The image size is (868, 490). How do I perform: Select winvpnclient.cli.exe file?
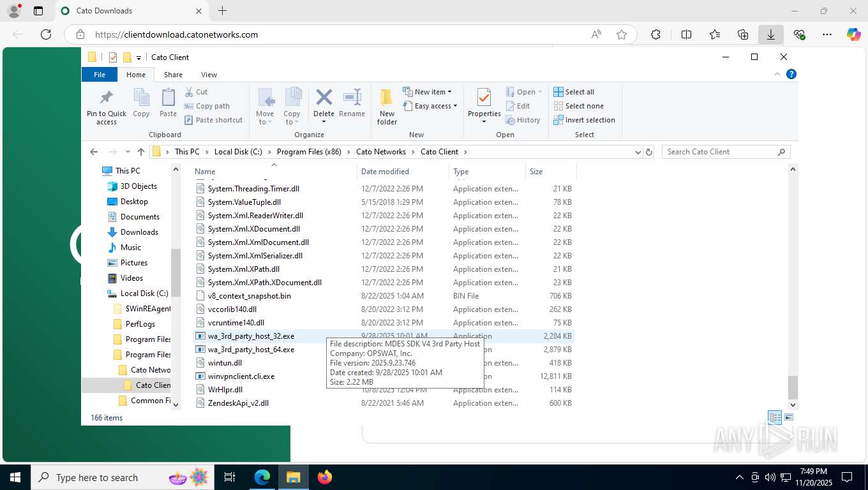tap(241, 376)
